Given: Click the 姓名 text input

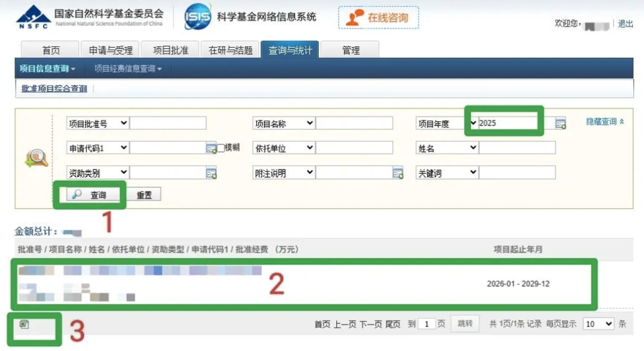Looking at the screenshot, I should pyautogui.click(x=517, y=147).
